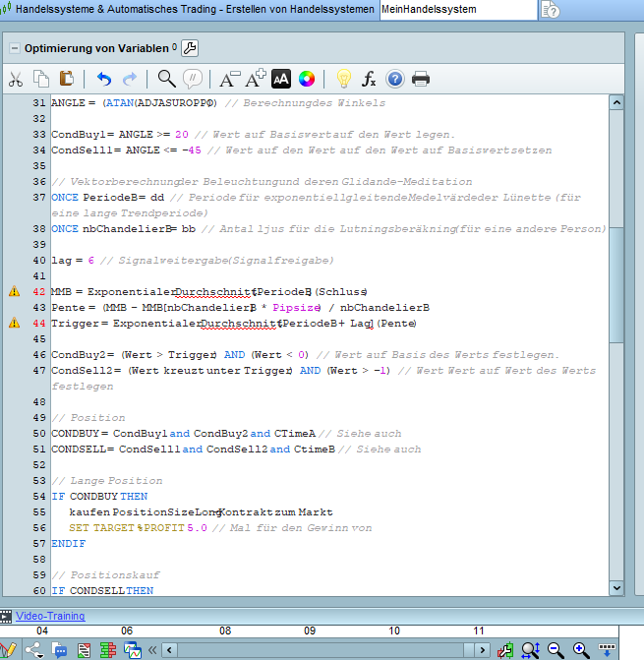
Task: Toggle the comment-out code button
Action: point(194,79)
